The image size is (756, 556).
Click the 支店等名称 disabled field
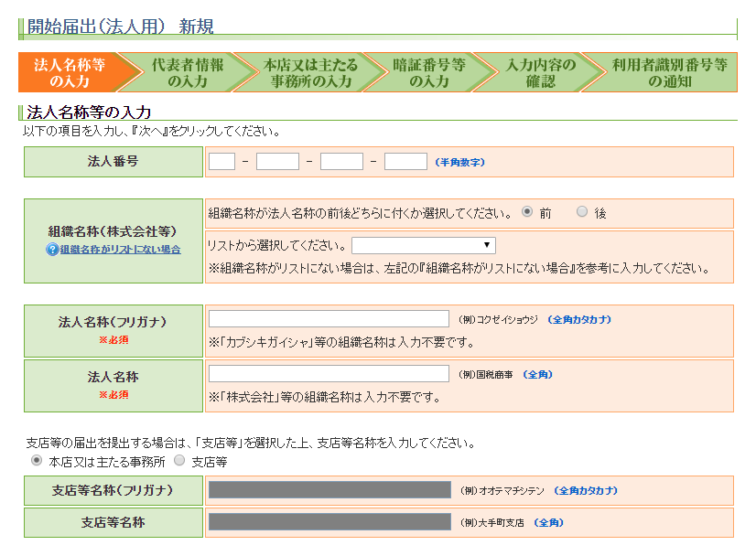(329, 522)
